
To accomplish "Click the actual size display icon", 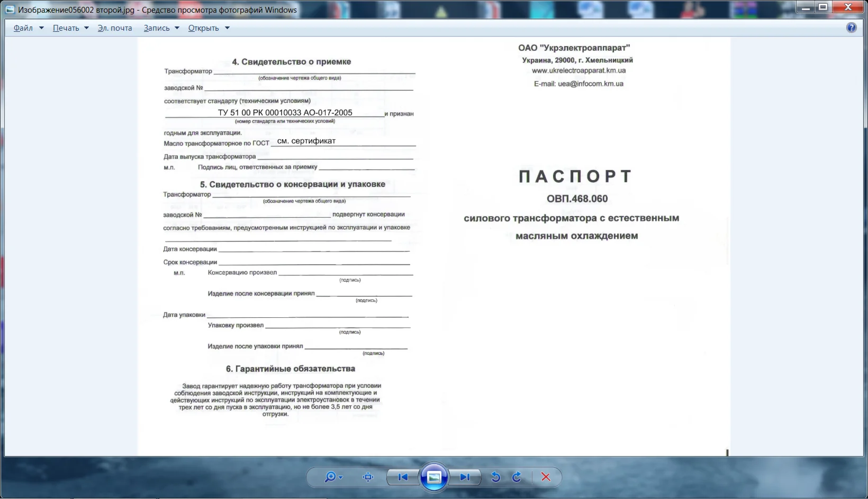I will click(368, 477).
